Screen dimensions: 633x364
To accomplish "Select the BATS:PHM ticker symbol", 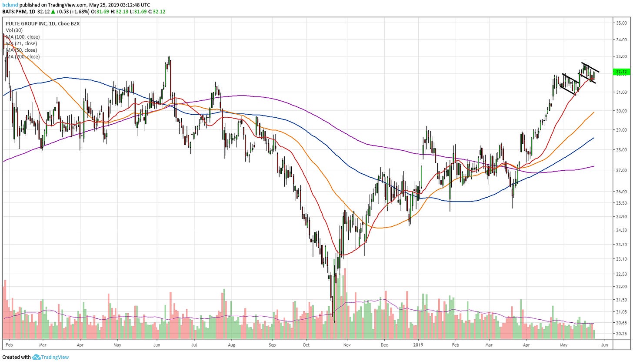I will tap(14, 11).
